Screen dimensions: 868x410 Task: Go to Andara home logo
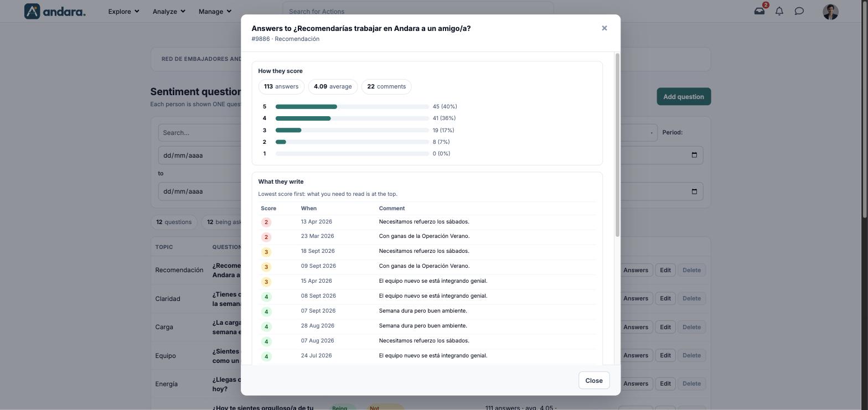tap(55, 11)
